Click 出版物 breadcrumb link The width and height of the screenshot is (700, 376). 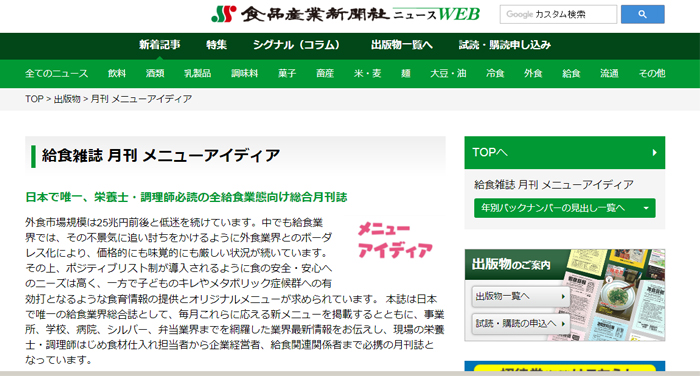[x=67, y=99]
